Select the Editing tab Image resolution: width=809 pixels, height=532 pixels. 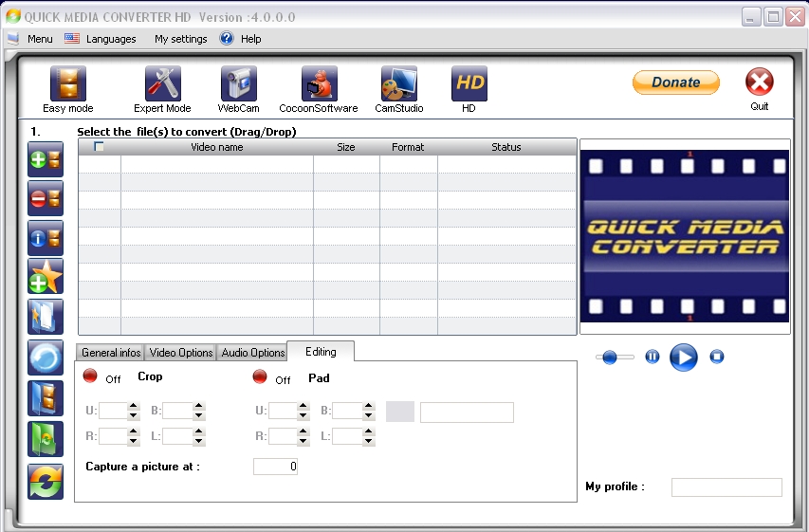(321, 352)
